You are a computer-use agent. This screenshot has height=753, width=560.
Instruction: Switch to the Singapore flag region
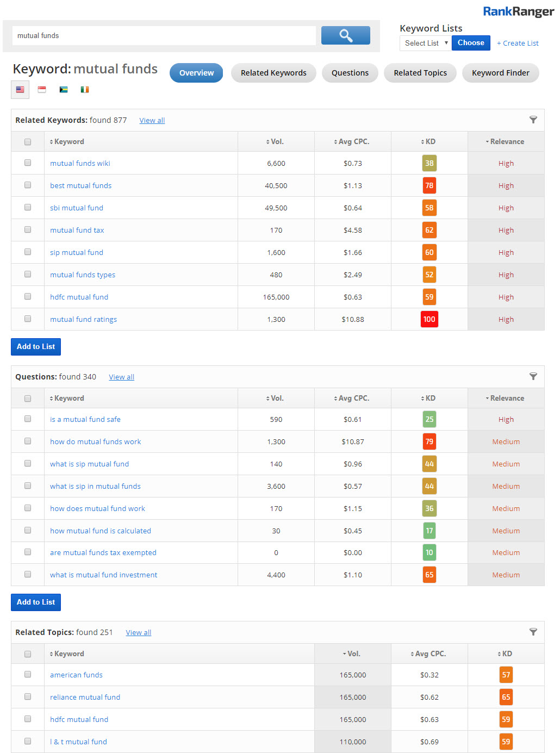point(42,90)
